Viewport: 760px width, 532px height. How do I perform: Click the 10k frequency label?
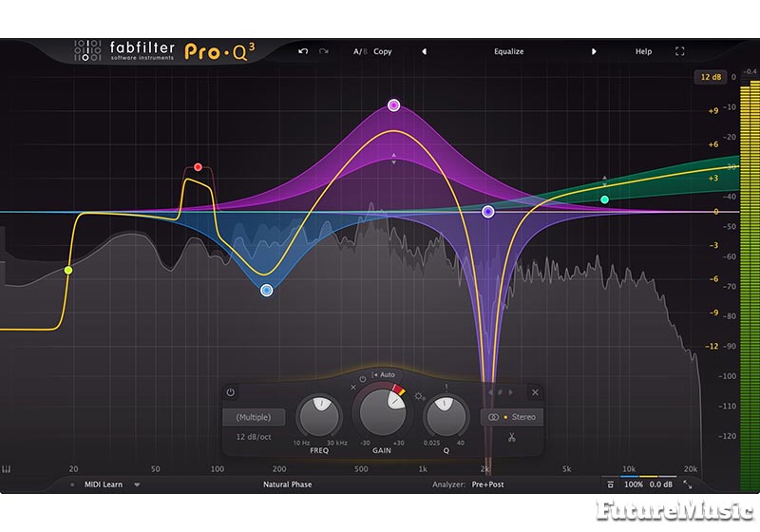point(629,469)
